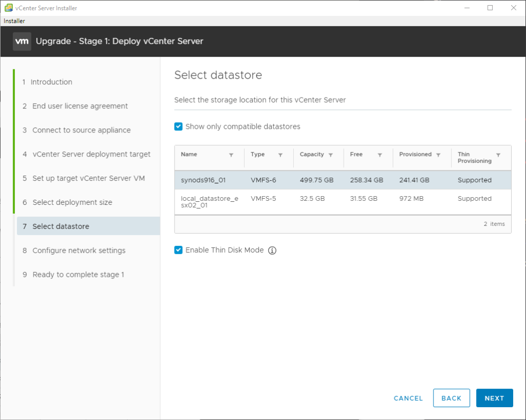The image size is (526, 420).
Task: Click VMFS-5 type cell
Action: click(264, 198)
